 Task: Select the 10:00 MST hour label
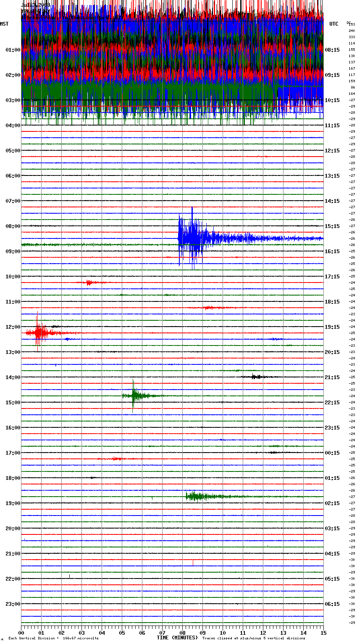[x=13, y=277]
